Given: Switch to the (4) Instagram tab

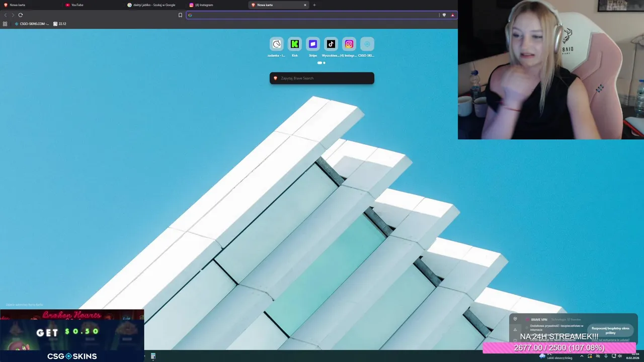Looking at the screenshot, I should click(x=217, y=5).
